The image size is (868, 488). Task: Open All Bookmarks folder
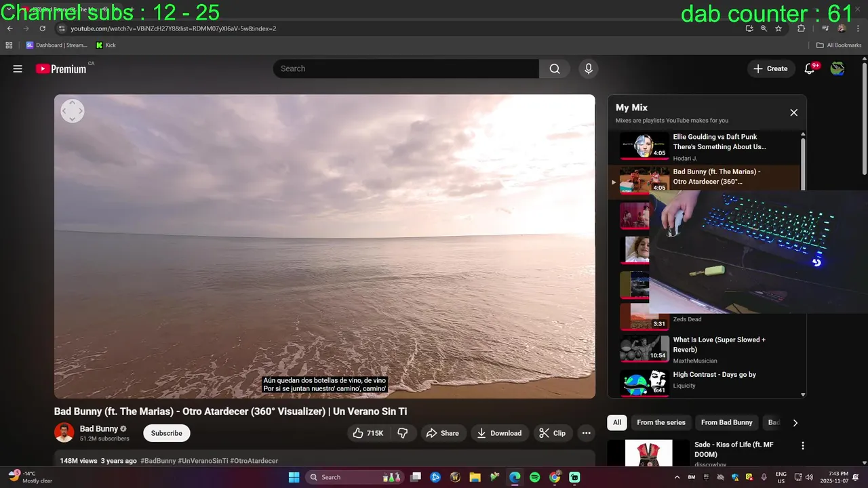click(839, 45)
